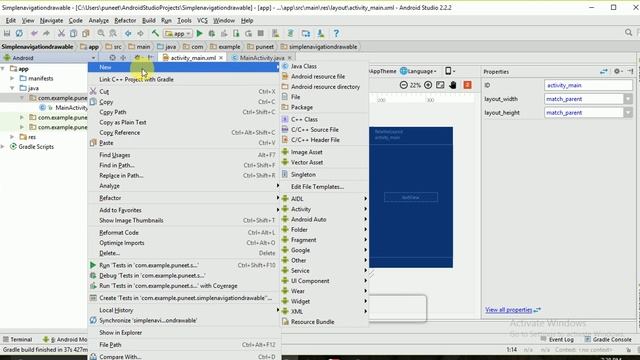
Task: Click the scissors Cut icon in the toolbar
Action: [61, 33]
